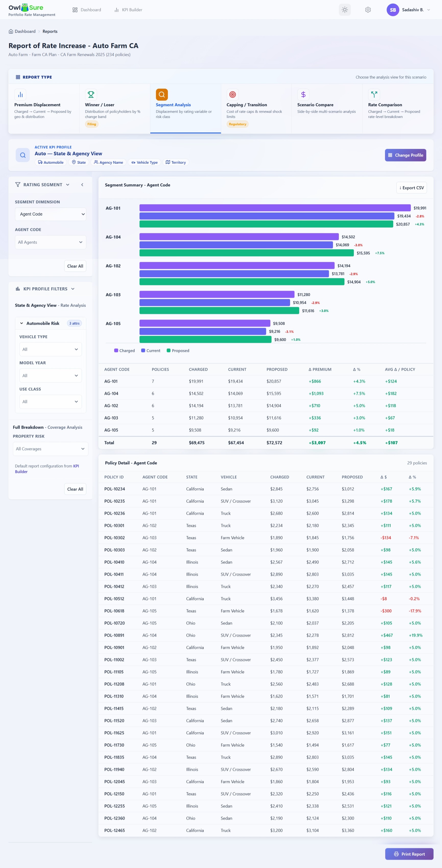The height and width of the screenshot is (868, 442).
Task: Select the Segment Analysis report tab
Action: tap(186, 109)
